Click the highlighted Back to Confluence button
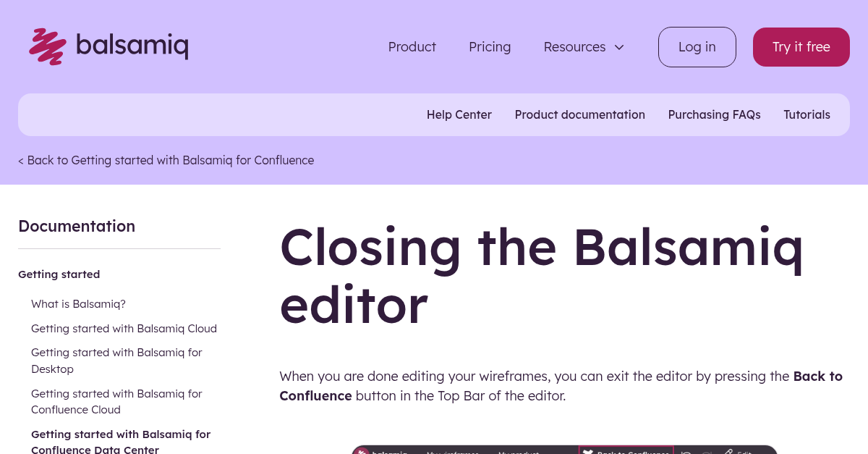This screenshot has height=454, width=868. point(626,453)
